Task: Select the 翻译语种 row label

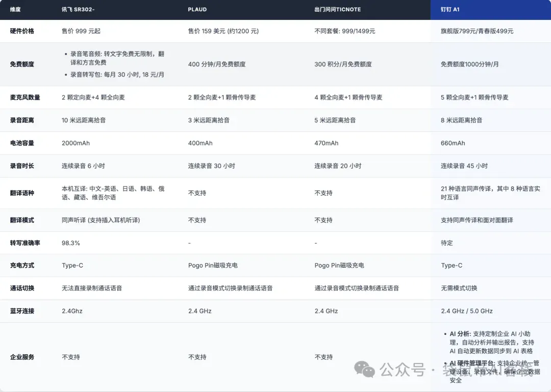Action: point(22,193)
